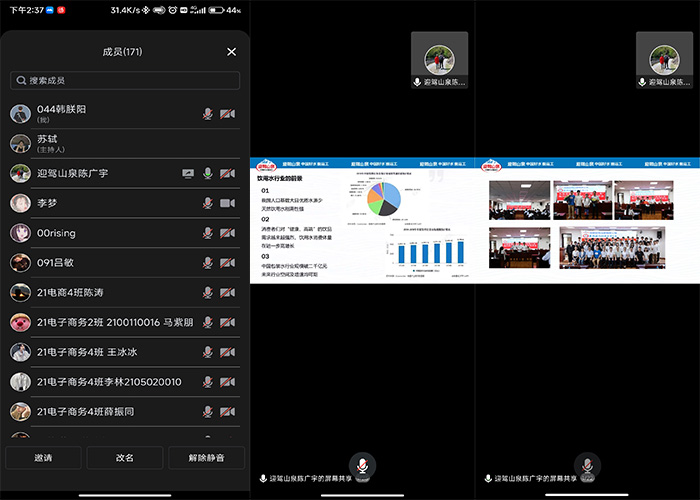The height and width of the screenshot is (500, 700).
Task: Select host 苏轼 in the member list
Action: [x=100, y=143]
